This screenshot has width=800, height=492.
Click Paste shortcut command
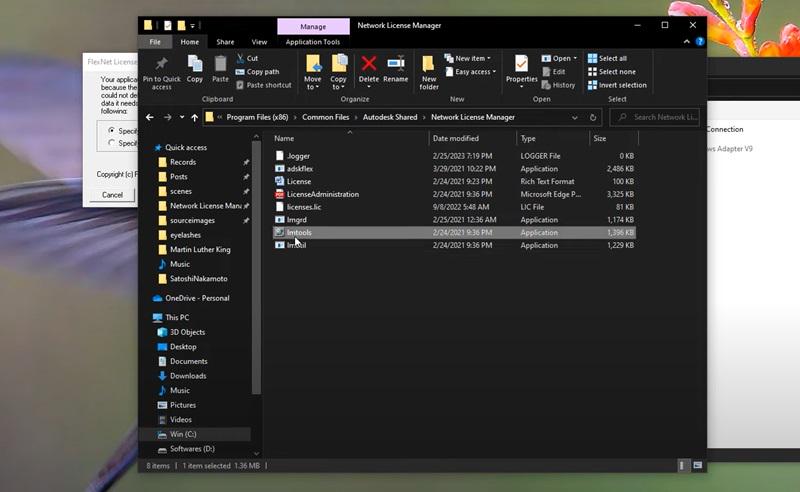pyautogui.click(x=264, y=85)
